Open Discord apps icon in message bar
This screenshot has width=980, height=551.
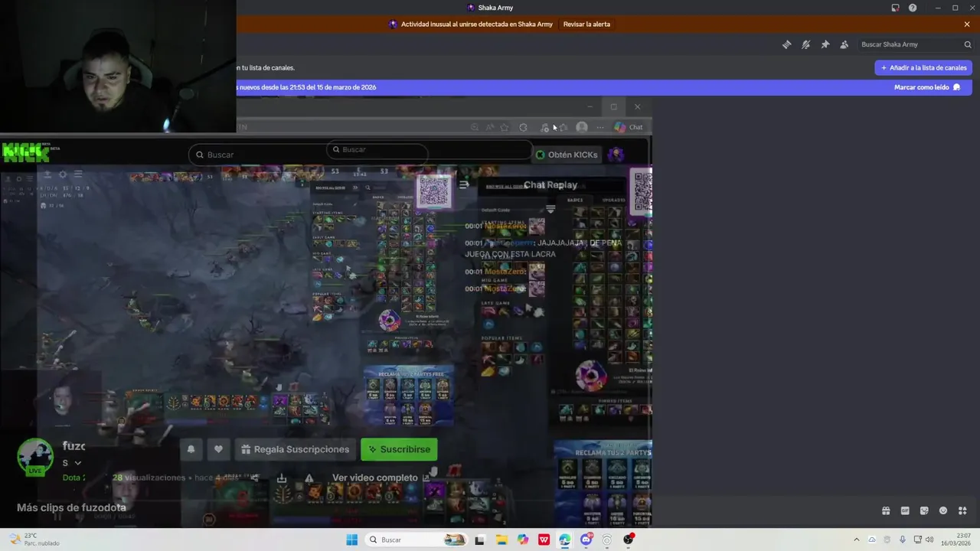tap(962, 510)
